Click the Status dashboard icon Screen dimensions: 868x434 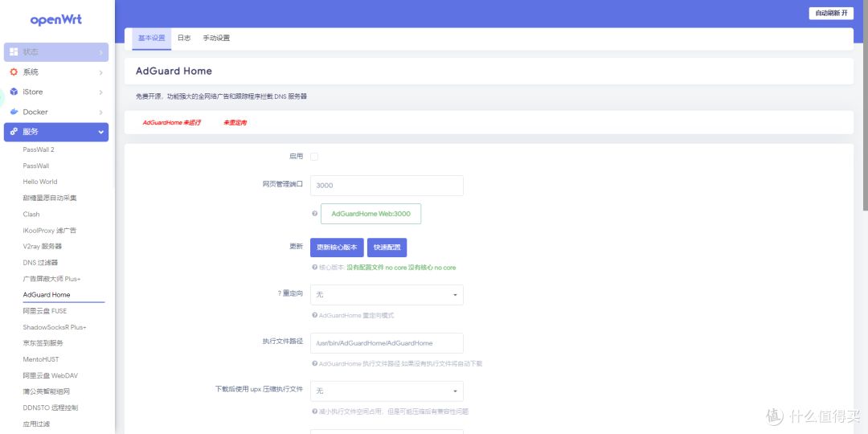[x=14, y=52]
